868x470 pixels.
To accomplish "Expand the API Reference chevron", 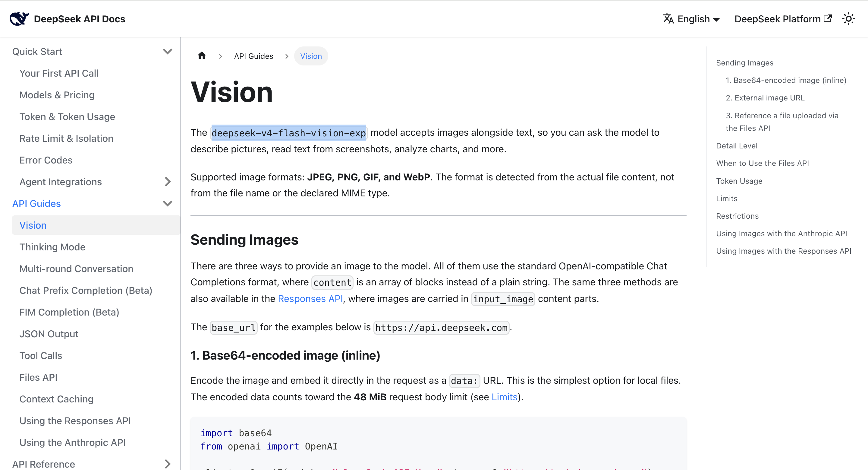I will coord(168,464).
